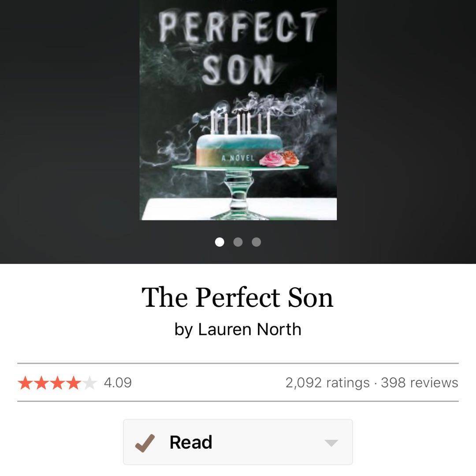Open the shelf dropdown arrow beside Read
The height and width of the screenshot is (476, 476).
click(331, 443)
